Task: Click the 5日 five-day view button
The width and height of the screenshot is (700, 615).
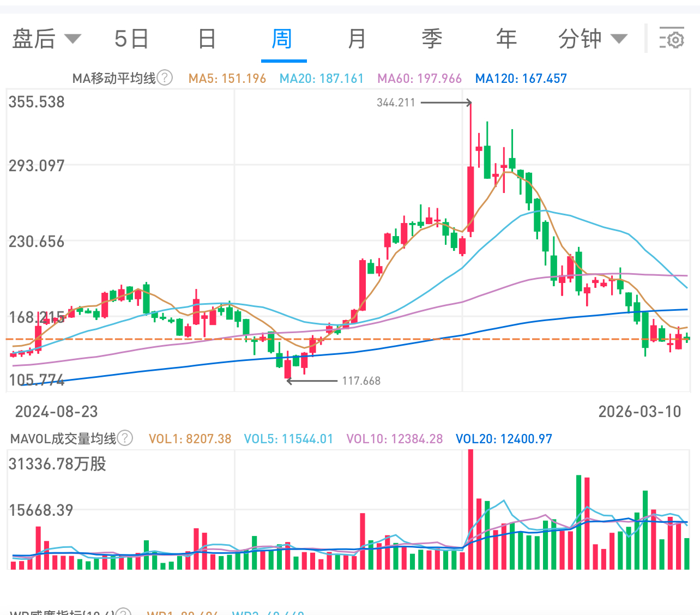Action: (131, 38)
